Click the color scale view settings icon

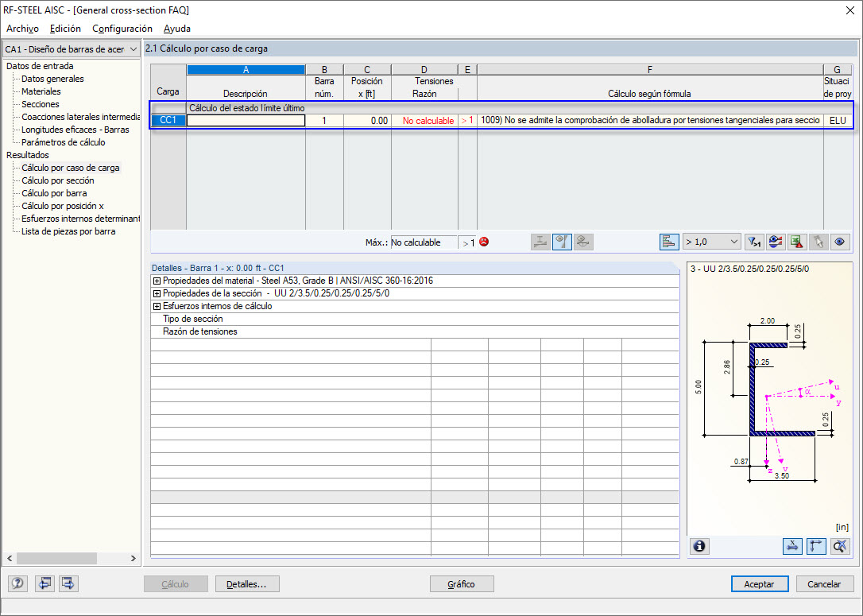tap(776, 242)
